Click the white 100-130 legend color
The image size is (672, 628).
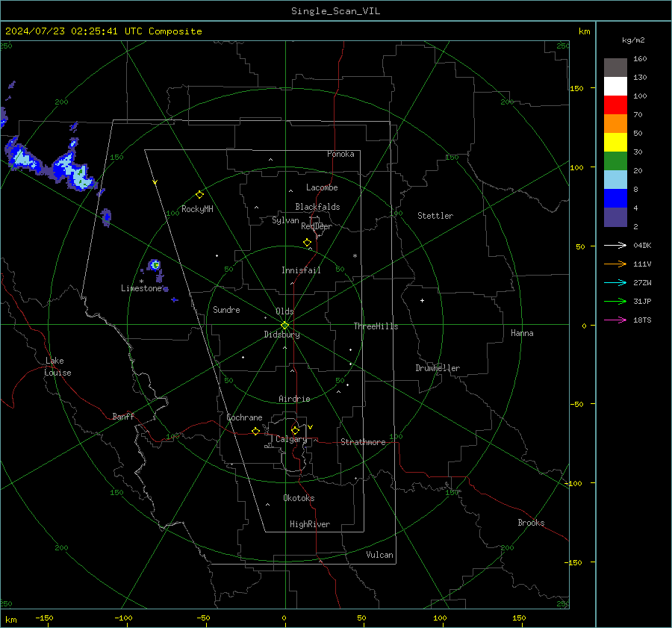[615, 87]
